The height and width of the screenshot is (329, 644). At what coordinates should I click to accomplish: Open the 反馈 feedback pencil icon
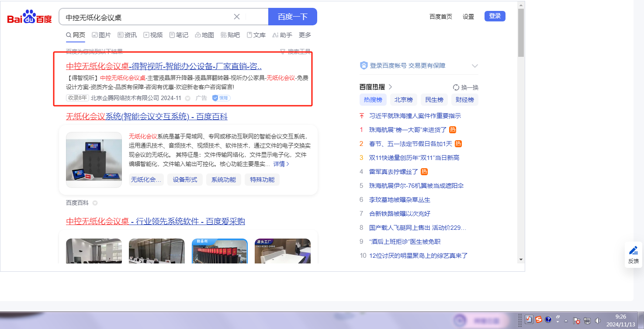point(633,250)
